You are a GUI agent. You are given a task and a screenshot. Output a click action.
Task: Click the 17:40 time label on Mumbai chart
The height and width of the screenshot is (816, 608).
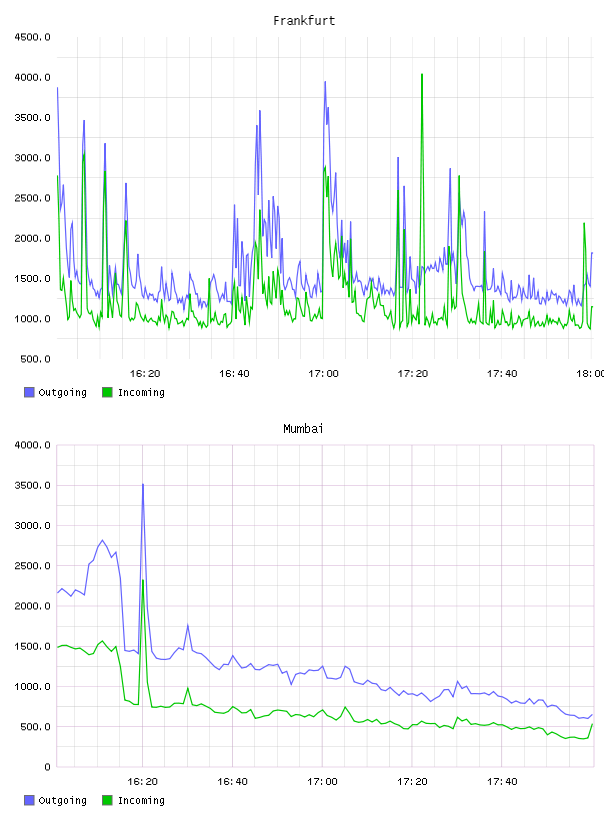click(502, 782)
